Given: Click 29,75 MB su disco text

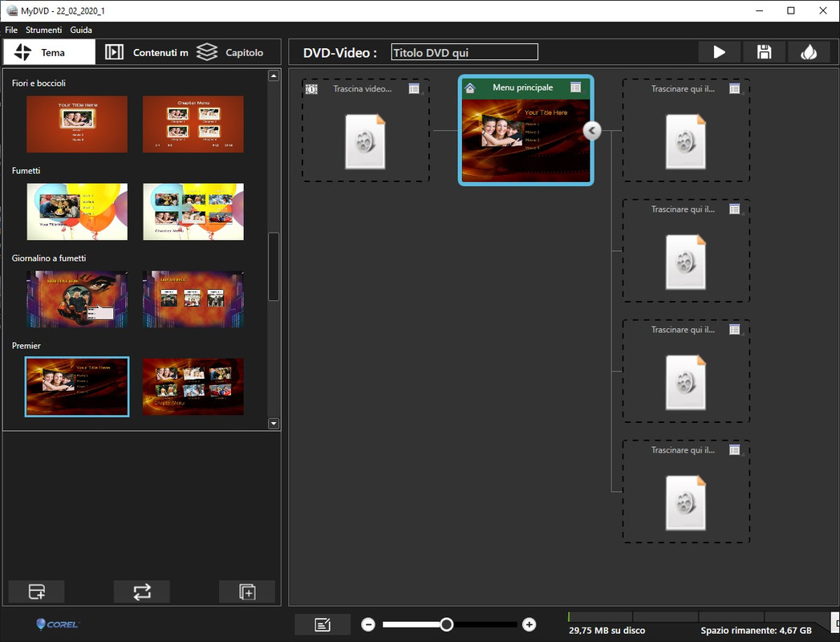Looking at the screenshot, I should (x=607, y=631).
